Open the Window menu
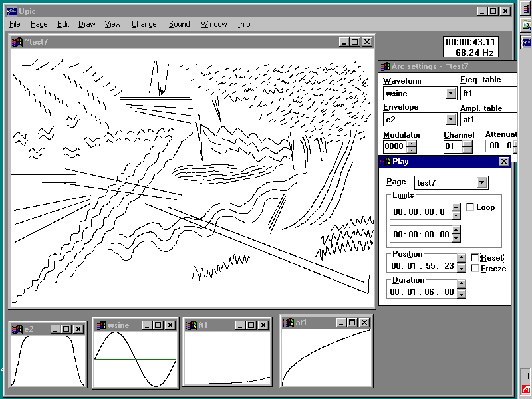This screenshot has height=399, width=532. (x=213, y=24)
